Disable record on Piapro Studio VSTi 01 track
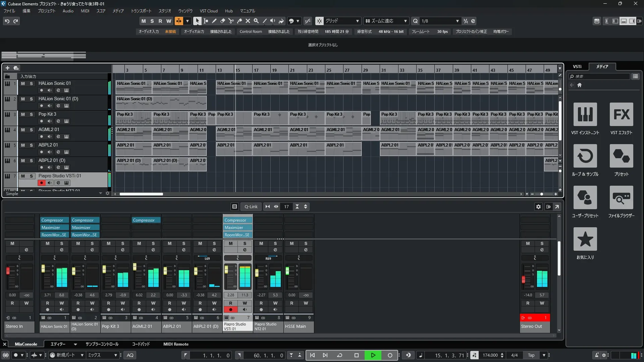644x362 pixels. point(42,183)
